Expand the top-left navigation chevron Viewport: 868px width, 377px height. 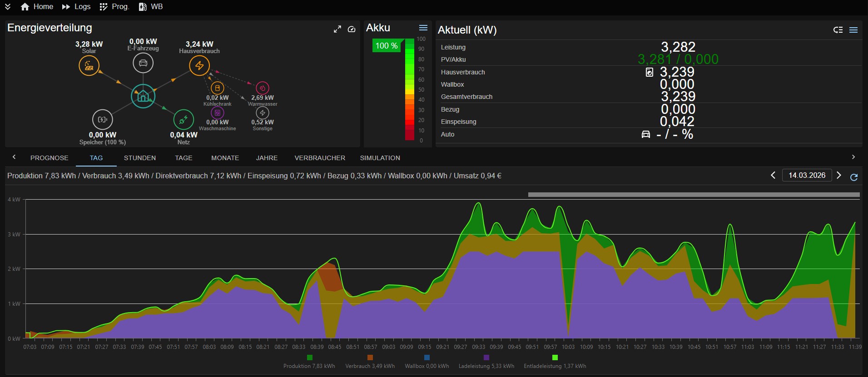click(x=8, y=7)
